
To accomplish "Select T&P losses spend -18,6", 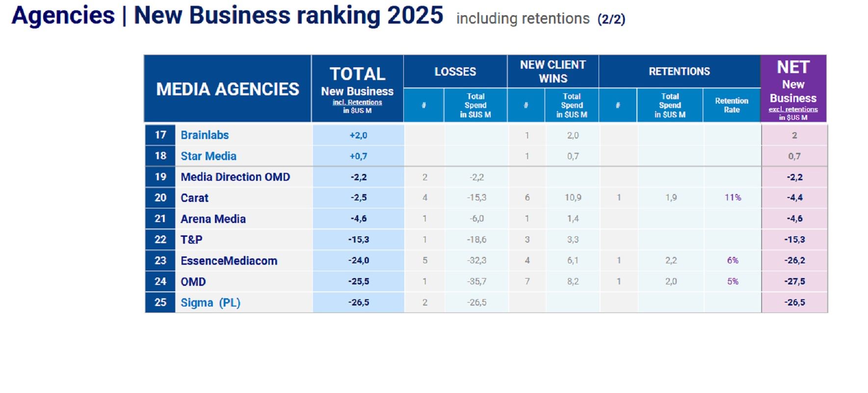I will (x=476, y=240).
